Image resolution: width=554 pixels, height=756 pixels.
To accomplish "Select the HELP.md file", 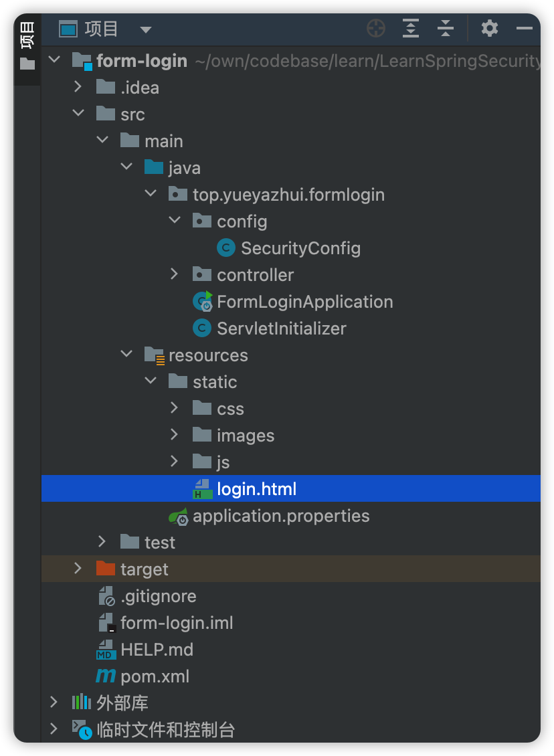I will 157,650.
